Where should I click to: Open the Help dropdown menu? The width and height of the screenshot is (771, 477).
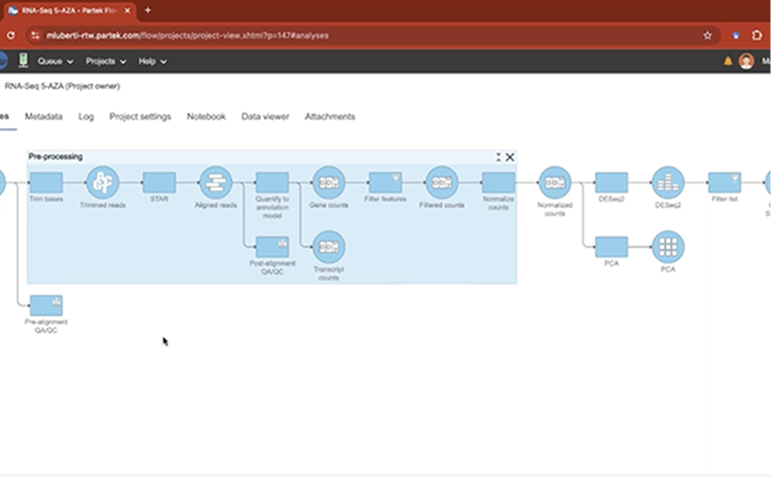pyautogui.click(x=152, y=62)
